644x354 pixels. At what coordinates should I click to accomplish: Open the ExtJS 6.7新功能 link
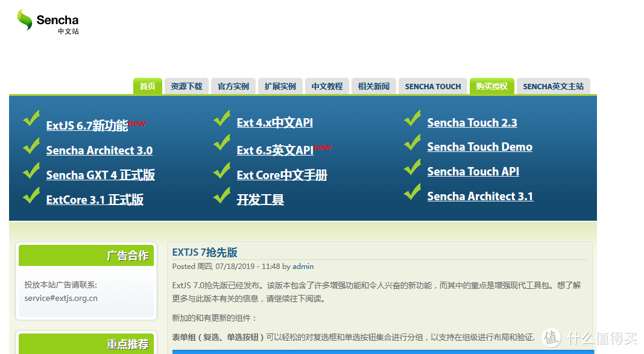pos(87,125)
